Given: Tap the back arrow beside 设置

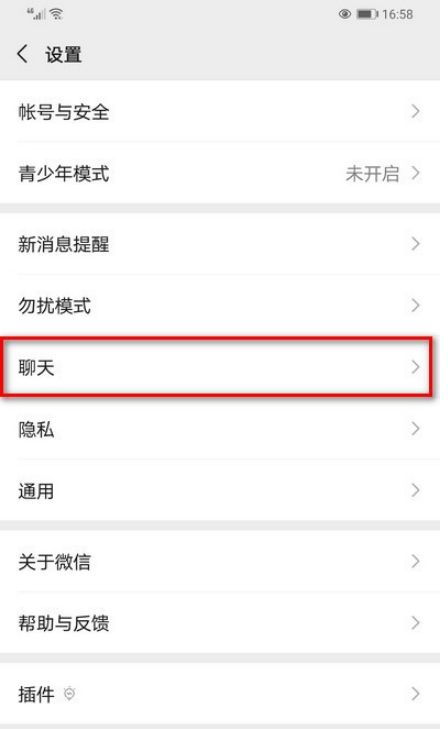Looking at the screenshot, I should [22, 54].
